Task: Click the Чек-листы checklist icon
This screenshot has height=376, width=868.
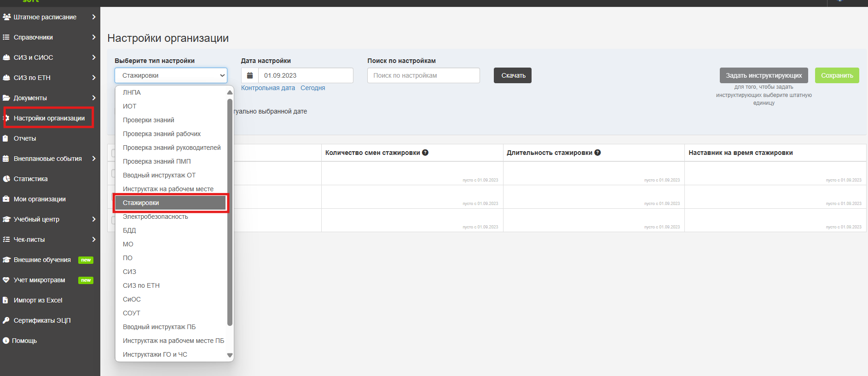Action: click(6, 239)
